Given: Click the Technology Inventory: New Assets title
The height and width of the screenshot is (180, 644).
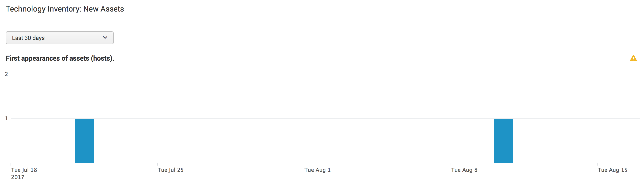Looking at the screenshot, I should (65, 9).
